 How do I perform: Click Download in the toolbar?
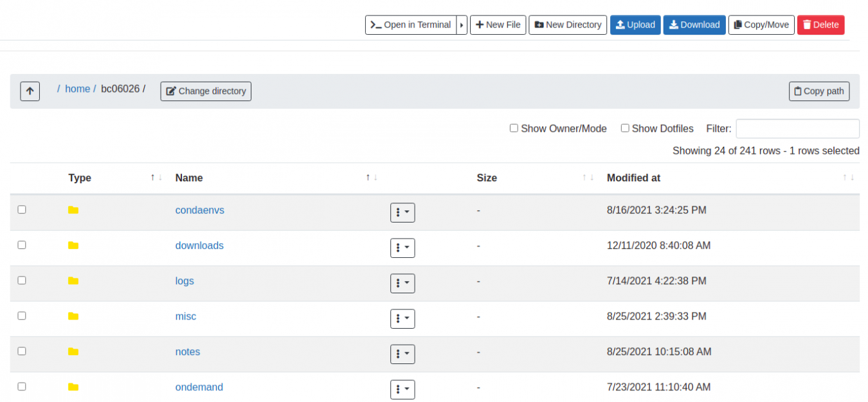coord(694,25)
